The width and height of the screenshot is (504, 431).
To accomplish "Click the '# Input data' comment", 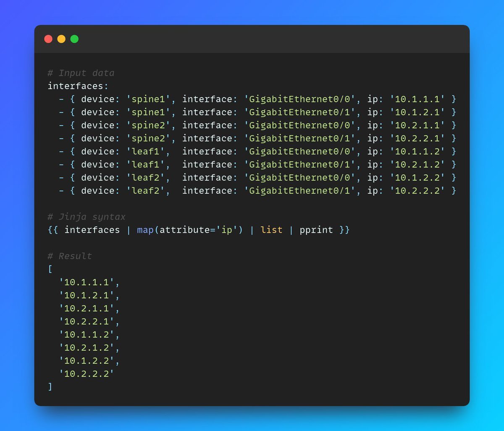I will [x=81, y=73].
